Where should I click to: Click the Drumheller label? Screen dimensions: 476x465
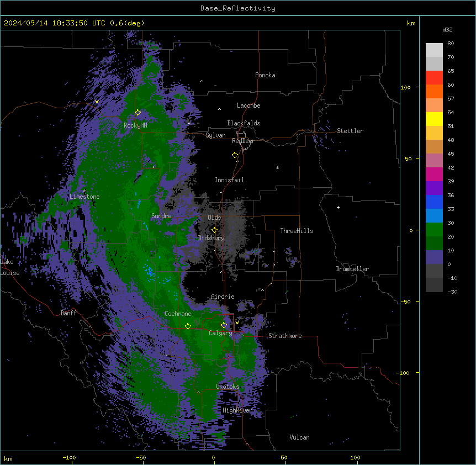point(352,269)
